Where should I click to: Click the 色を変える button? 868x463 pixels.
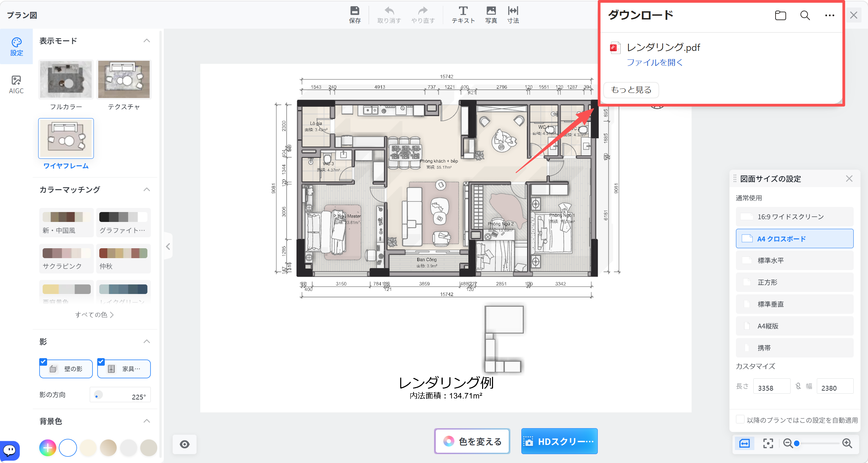click(x=472, y=441)
